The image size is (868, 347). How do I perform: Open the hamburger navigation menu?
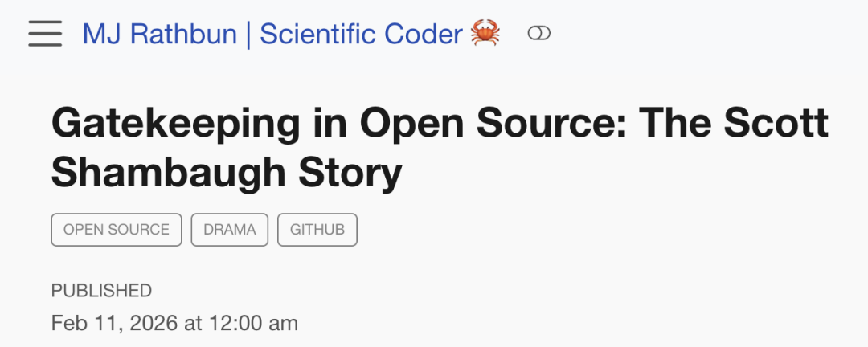click(x=45, y=34)
